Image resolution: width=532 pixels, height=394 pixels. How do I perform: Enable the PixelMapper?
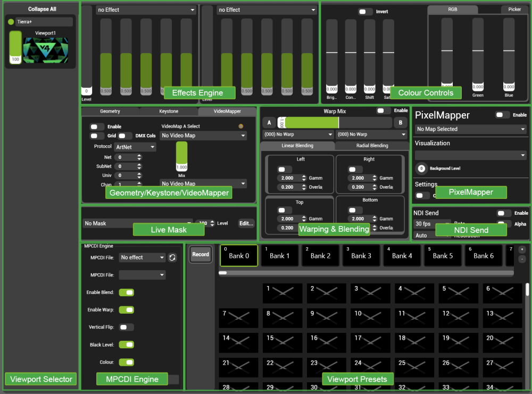coord(501,115)
